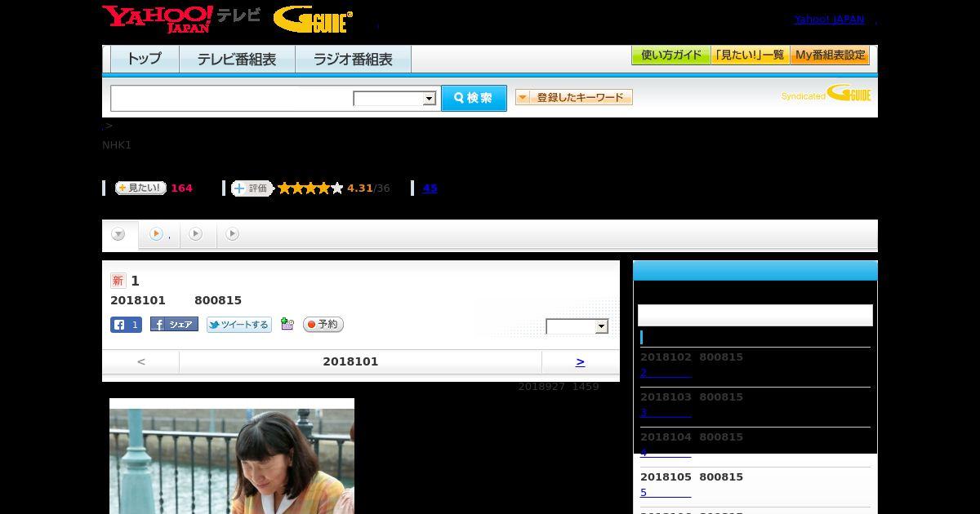The image size is (980, 514).
Task: Open episode 3 link in sidebar
Action: click(666, 412)
